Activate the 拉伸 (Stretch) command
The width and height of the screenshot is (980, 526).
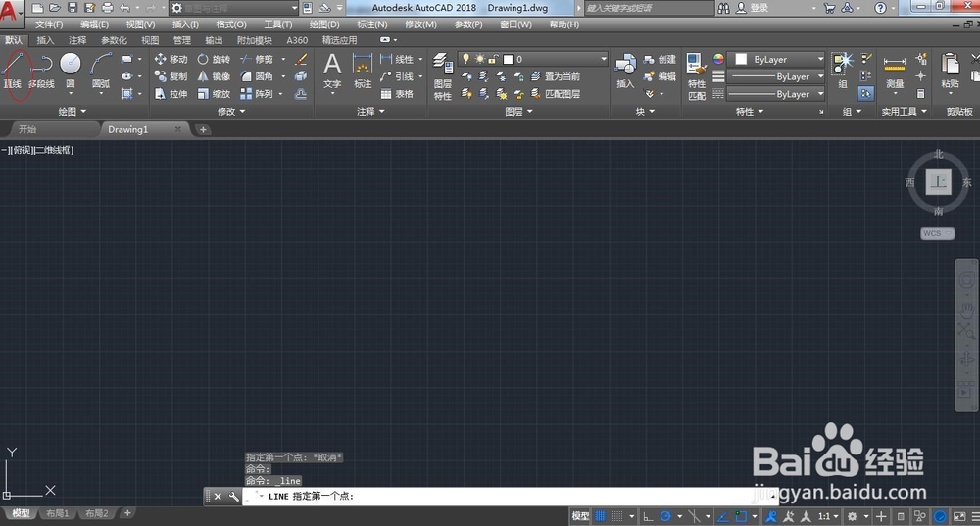[171, 94]
